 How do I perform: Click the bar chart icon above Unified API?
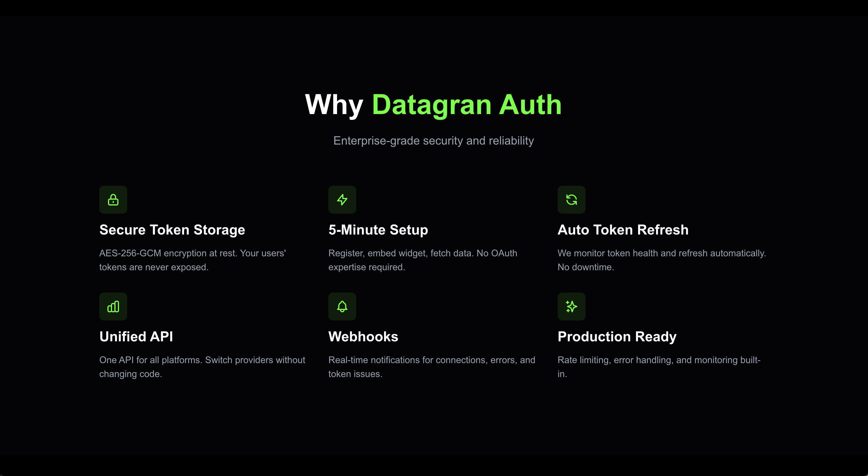pos(113,306)
